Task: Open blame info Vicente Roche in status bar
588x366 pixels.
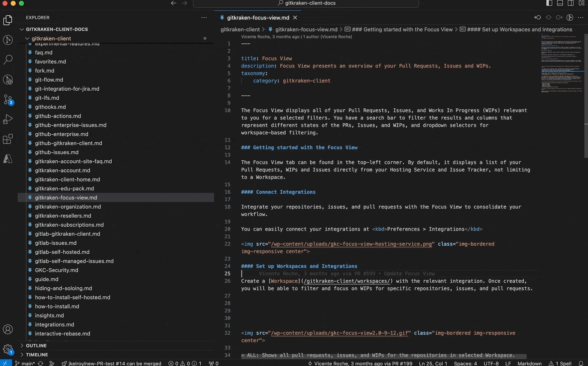Action: point(360,364)
